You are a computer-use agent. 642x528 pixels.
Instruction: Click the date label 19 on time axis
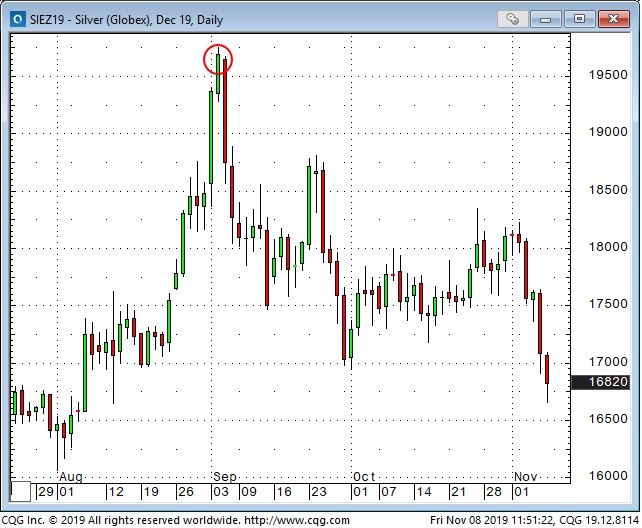tap(151, 492)
